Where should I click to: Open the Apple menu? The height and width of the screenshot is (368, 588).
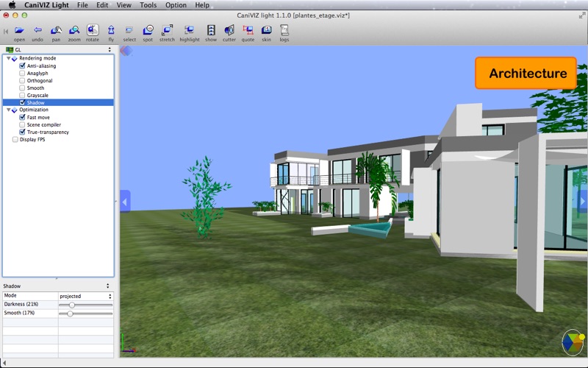[12, 5]
